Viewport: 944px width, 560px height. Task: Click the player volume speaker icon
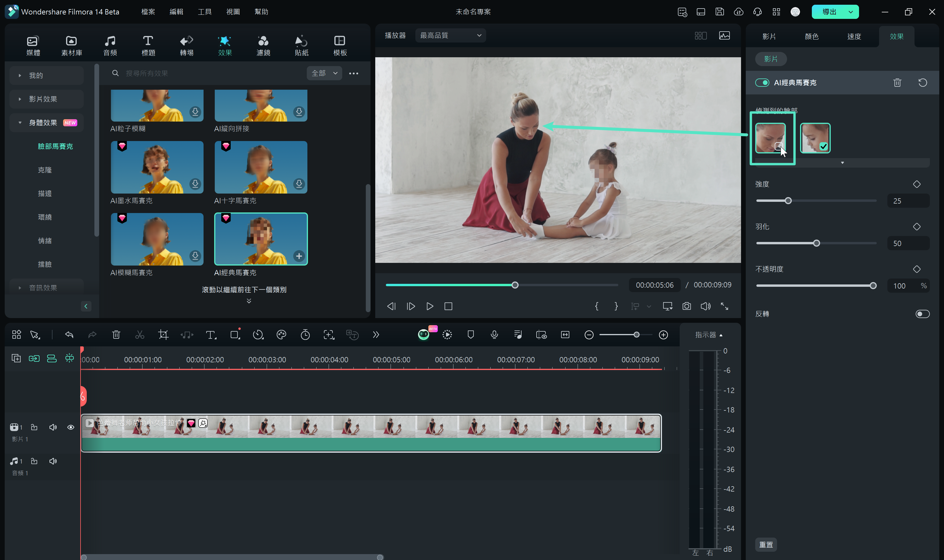click(705, 306)
